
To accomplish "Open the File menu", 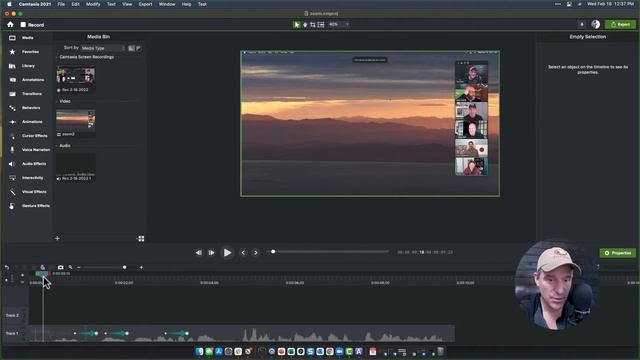I will [61, 4].
